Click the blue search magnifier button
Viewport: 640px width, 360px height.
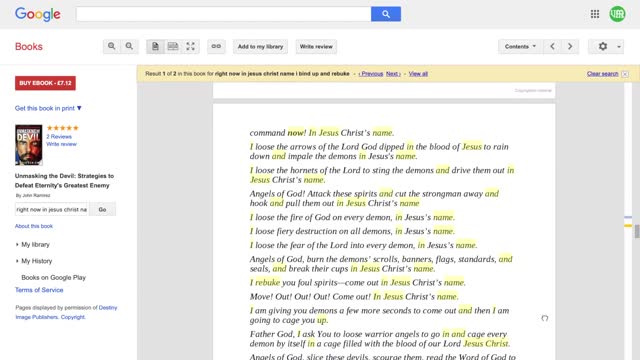(x=386, y=14)
